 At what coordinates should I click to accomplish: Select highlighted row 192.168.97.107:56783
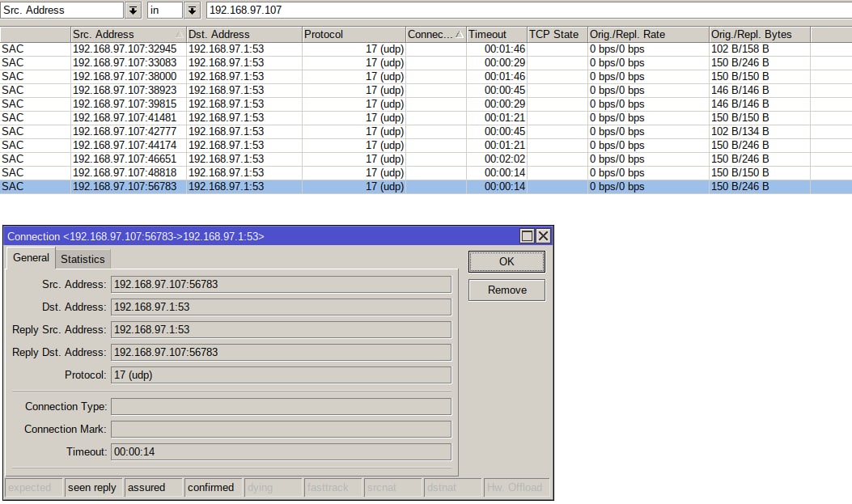point(426,186)
